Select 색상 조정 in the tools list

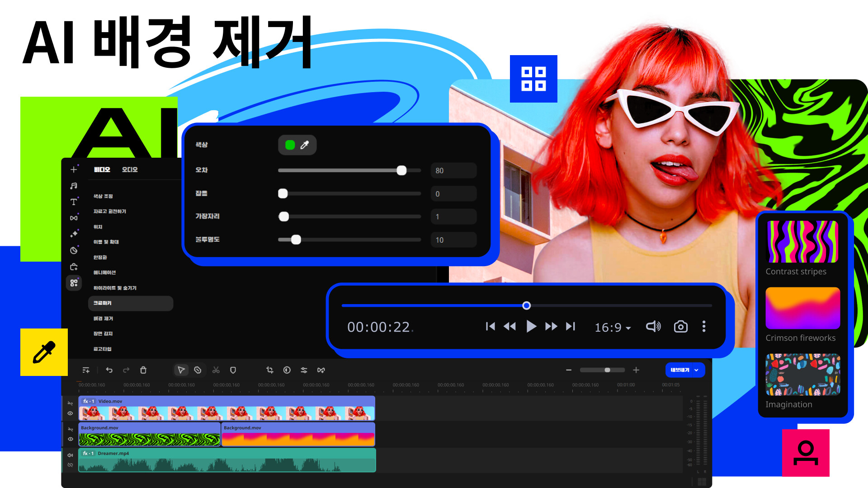tap(103, 196)
